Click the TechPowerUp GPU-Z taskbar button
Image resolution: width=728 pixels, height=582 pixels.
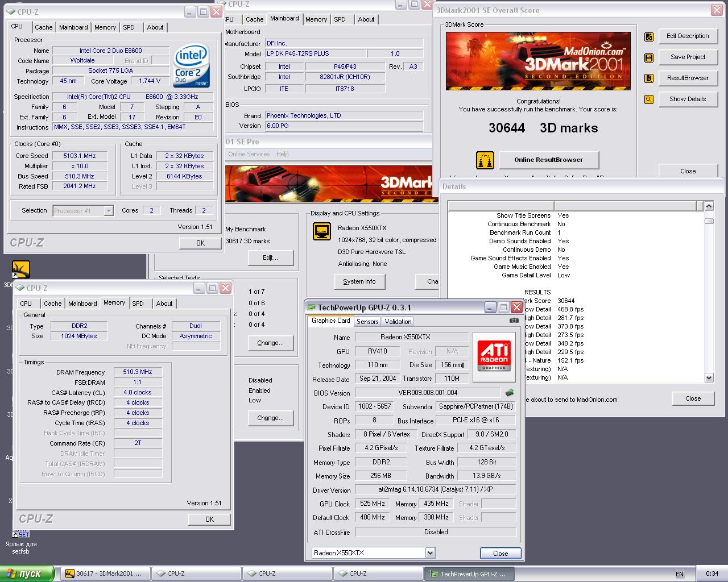click(469, 573)
